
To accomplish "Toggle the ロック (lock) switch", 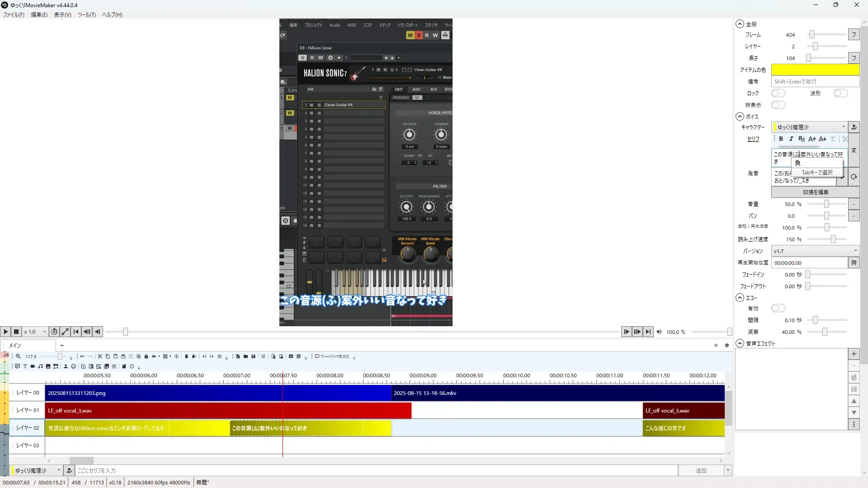I will [x=778, y=94].
